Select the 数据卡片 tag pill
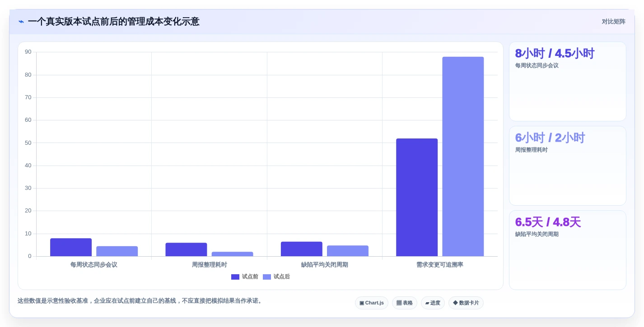Screen dimensions: 644x327 [466, 303]
